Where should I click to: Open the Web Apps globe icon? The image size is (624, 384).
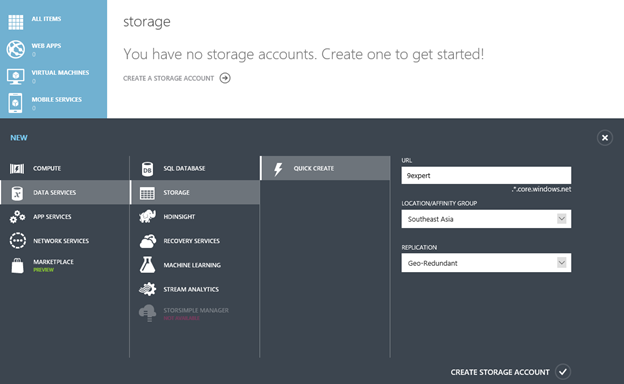[x=16, y=49]
